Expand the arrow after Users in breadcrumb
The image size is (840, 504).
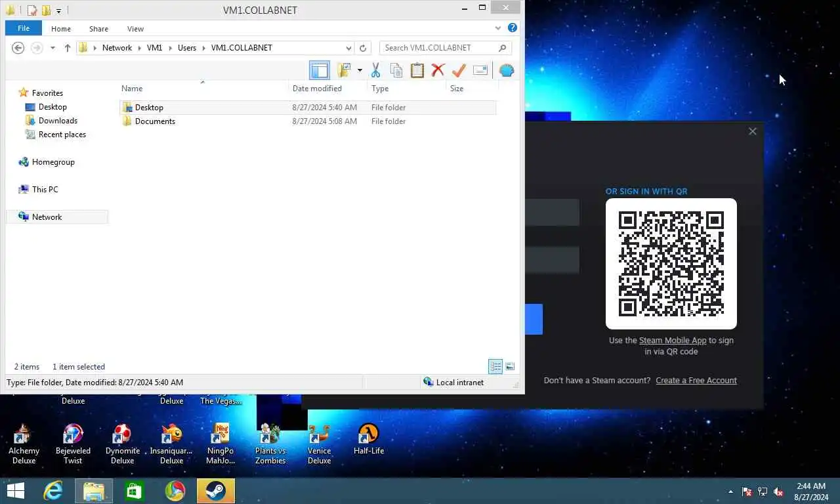click(x=204, y=48)
